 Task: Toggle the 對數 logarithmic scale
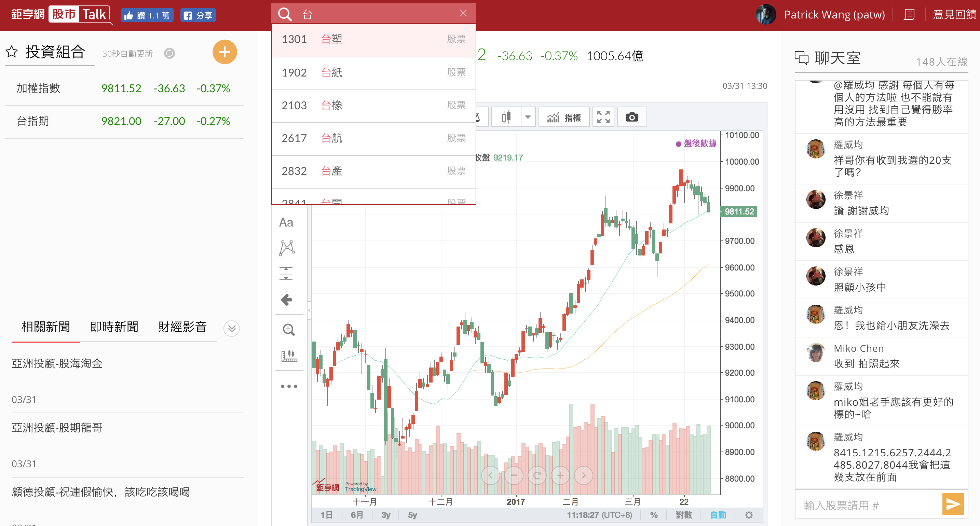(x=684, y=515)
